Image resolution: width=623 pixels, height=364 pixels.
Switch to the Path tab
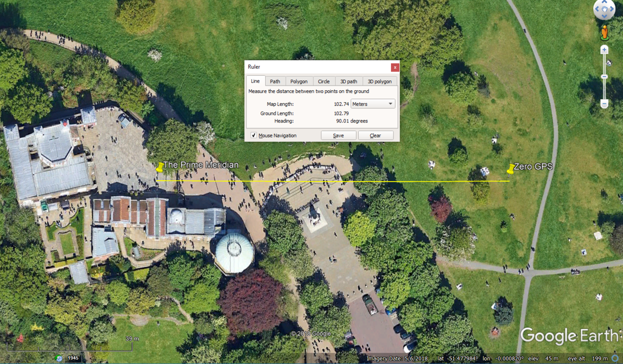(x=275, y=81)
